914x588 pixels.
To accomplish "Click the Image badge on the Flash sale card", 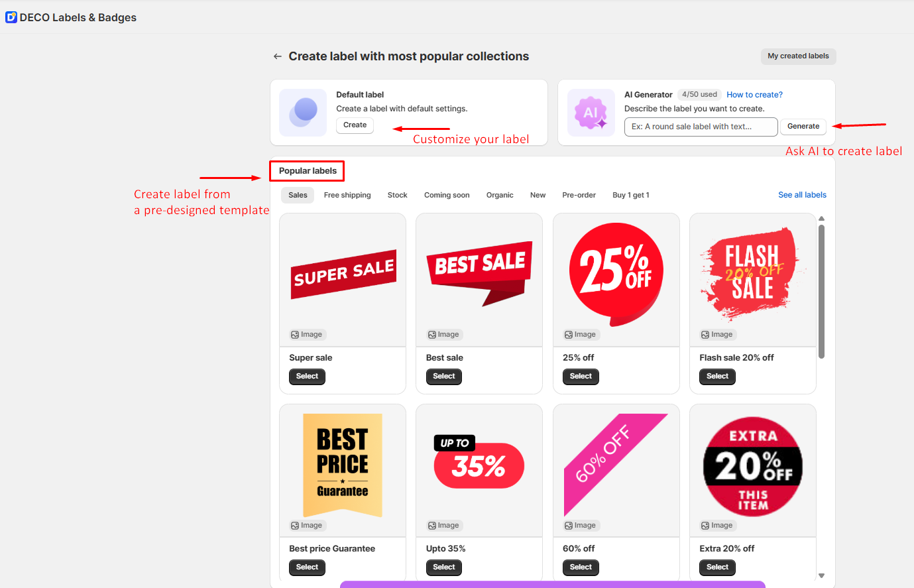I will tap(717, 335).
